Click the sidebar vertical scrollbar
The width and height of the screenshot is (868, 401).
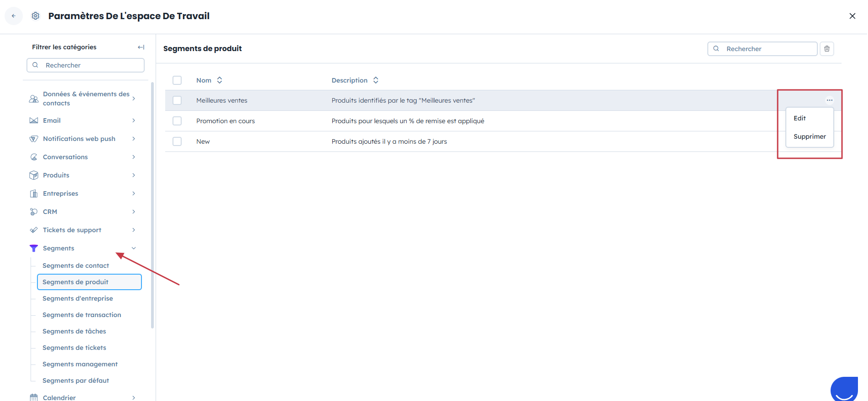(x=152, y=205)
